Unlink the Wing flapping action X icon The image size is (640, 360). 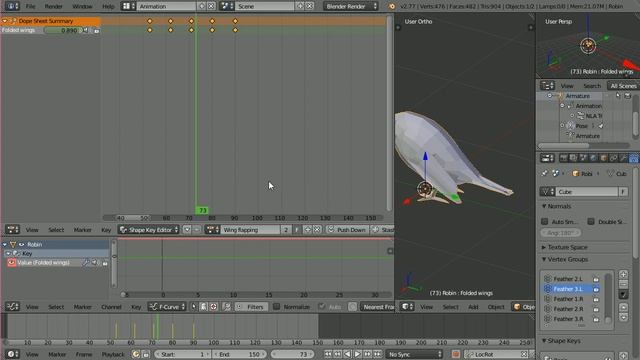317,230
